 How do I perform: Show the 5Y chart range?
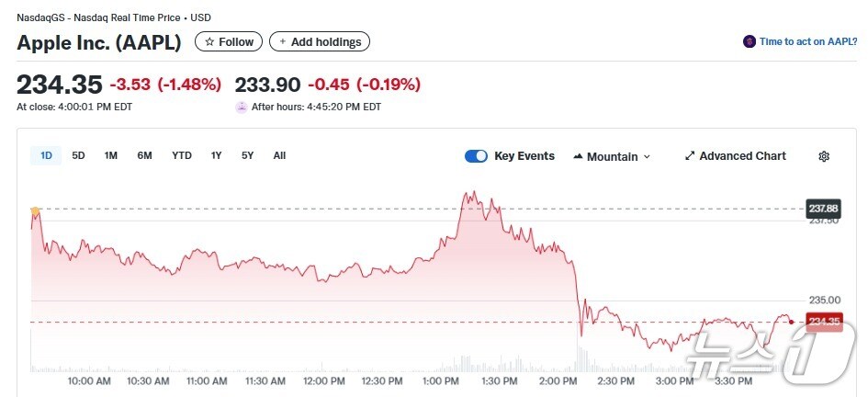point(247,156)
